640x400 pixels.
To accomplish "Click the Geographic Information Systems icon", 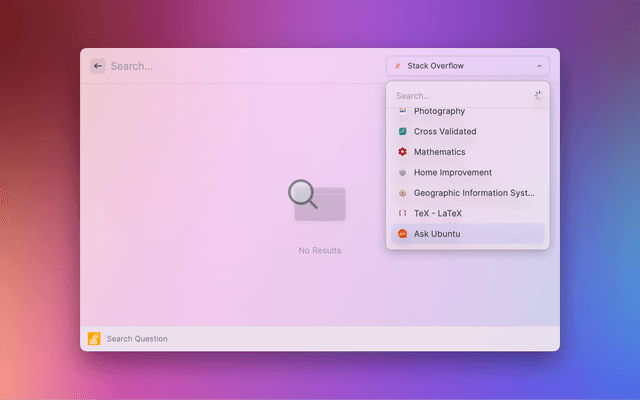I will (402, 193).
